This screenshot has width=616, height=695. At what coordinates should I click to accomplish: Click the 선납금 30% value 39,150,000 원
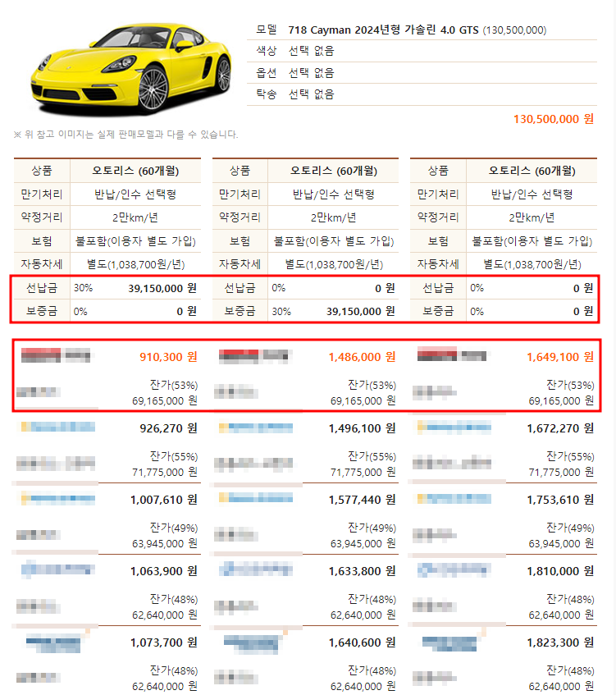tap(162, 289)
